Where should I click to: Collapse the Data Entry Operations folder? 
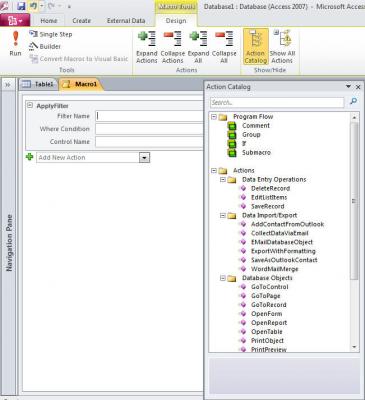pyautogui.click(x=223, y=180)
